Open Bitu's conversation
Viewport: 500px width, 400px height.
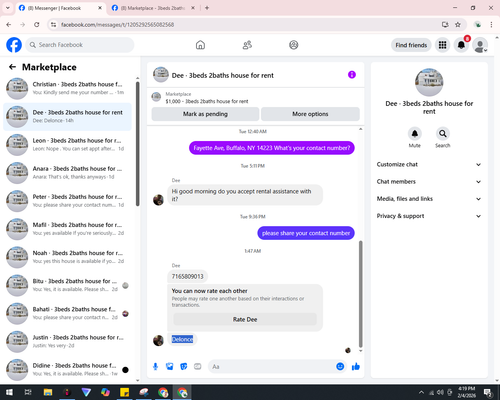(67, 285)
